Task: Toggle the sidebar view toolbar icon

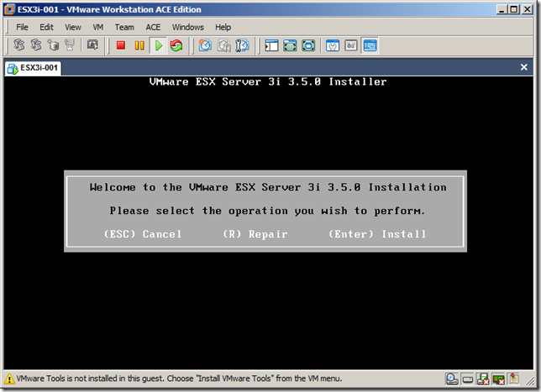Action: tap(271, 45)
